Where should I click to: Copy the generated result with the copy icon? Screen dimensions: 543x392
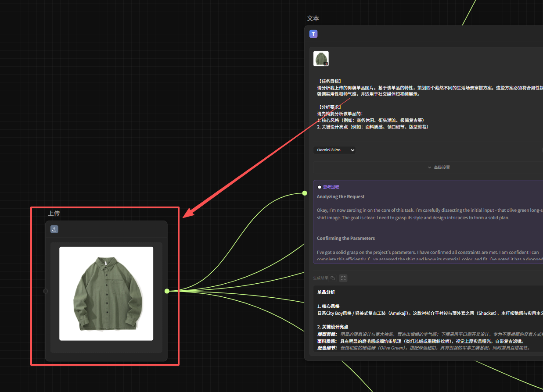click(333, 278)
